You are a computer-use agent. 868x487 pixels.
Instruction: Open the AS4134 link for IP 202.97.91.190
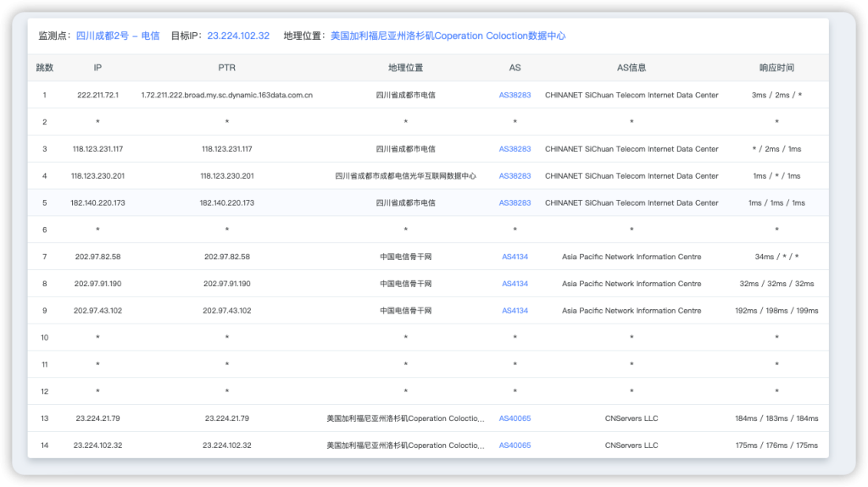tap(515, 284)
